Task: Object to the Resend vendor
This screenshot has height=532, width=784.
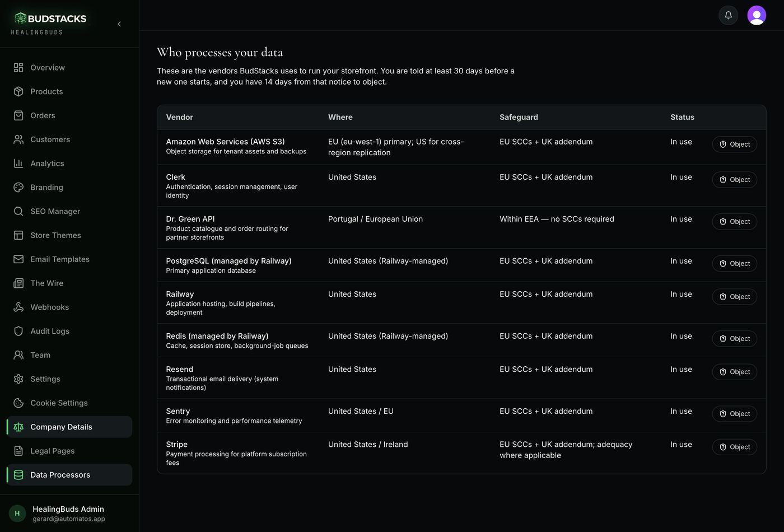Action: 734,372
